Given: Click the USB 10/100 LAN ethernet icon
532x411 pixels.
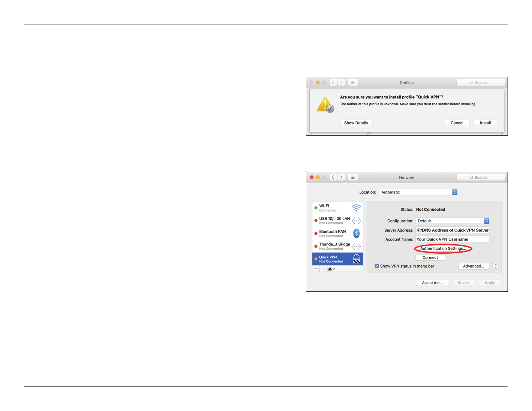Looking at the screenshot, I should 356,221.
